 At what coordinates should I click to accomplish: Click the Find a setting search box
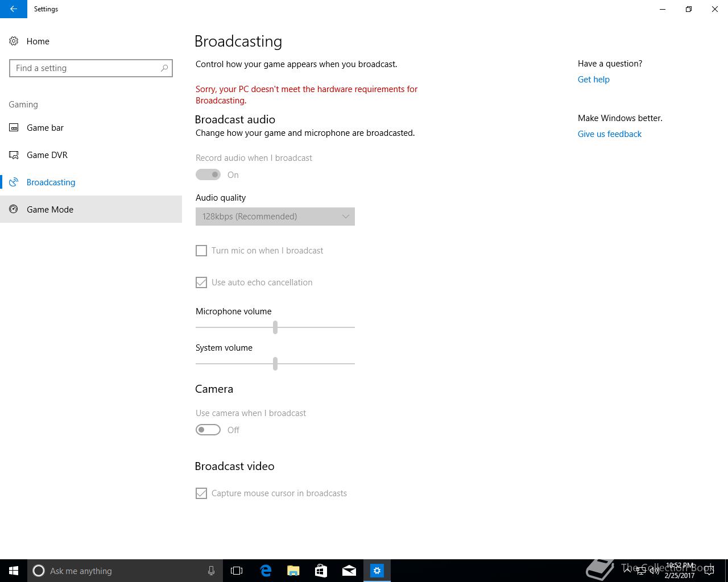coord(91,68)
